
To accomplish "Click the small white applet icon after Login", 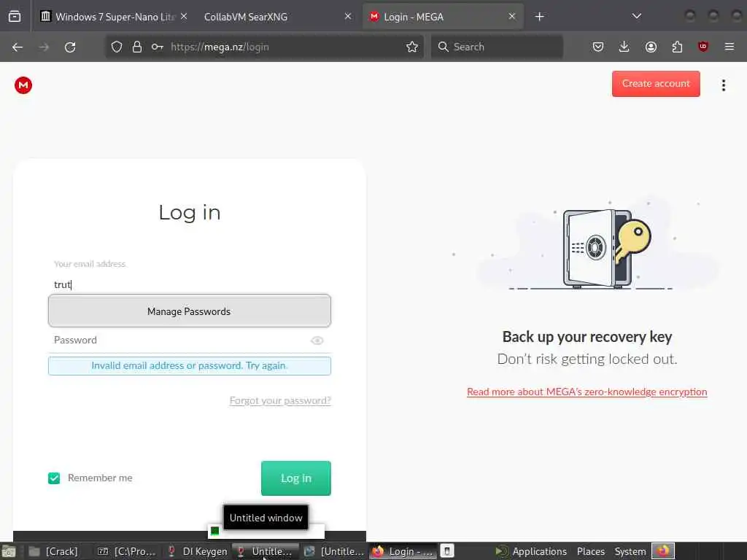I will point(447,551).
